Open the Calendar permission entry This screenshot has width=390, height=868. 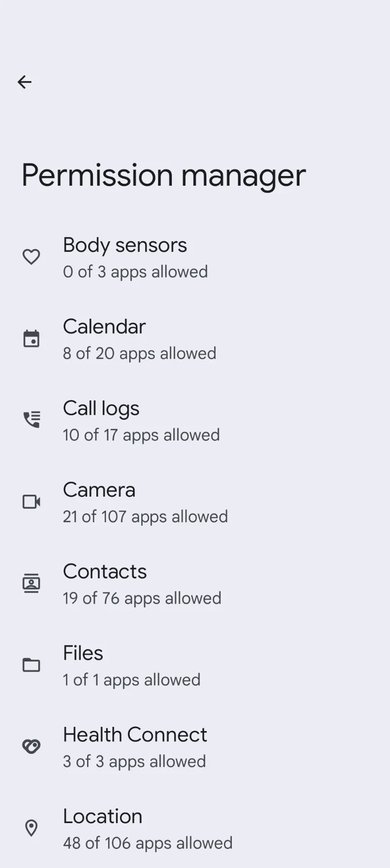104,327
